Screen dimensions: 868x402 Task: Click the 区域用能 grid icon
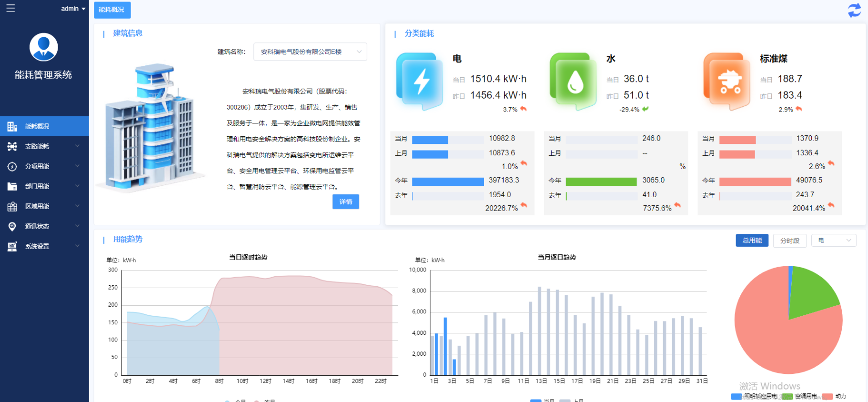(12, 206)
